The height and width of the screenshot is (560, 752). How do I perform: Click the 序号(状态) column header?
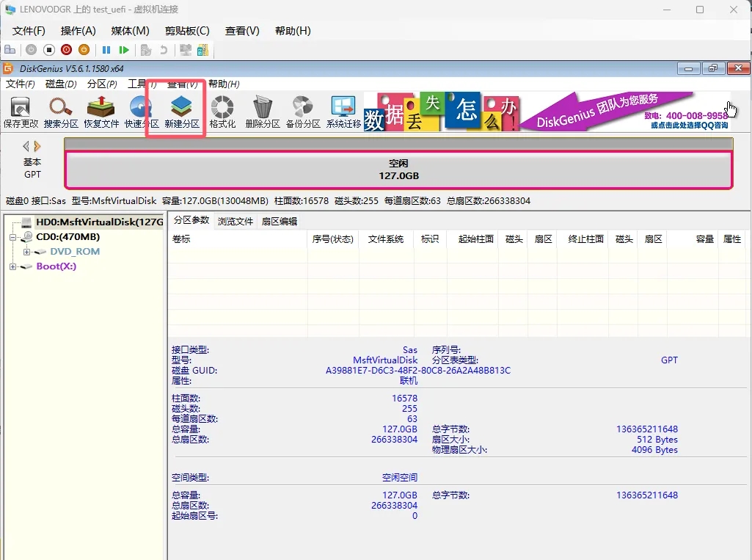coord(333,239)
